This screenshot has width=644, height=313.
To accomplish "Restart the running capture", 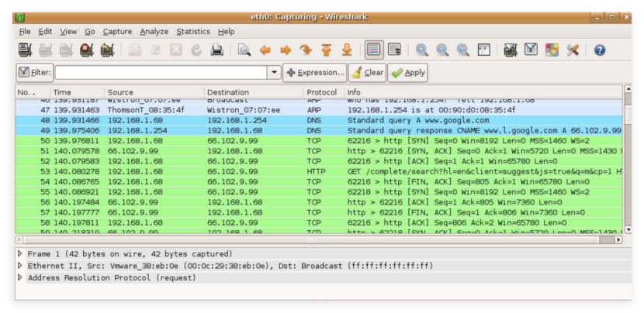I will click(107, 50).
